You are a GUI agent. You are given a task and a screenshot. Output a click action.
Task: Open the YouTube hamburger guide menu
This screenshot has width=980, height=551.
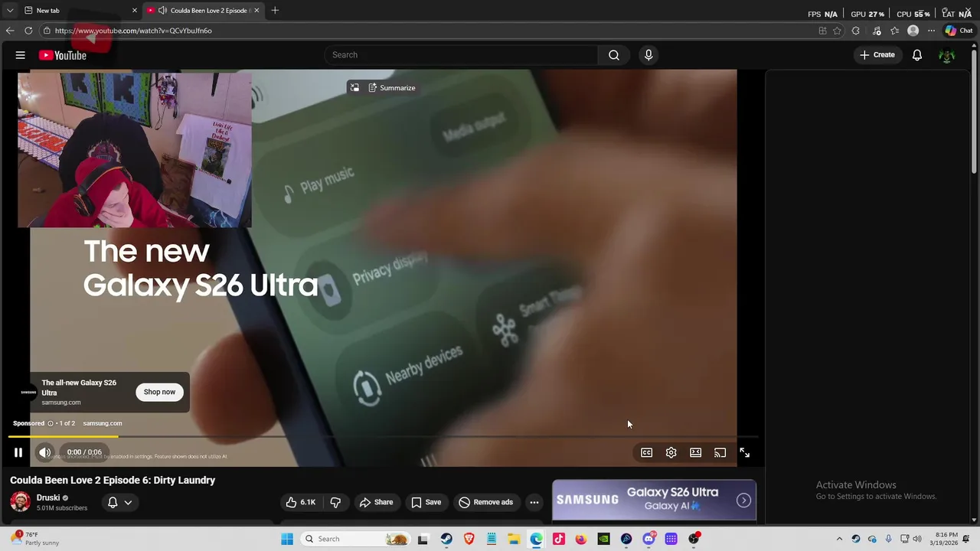21,55
